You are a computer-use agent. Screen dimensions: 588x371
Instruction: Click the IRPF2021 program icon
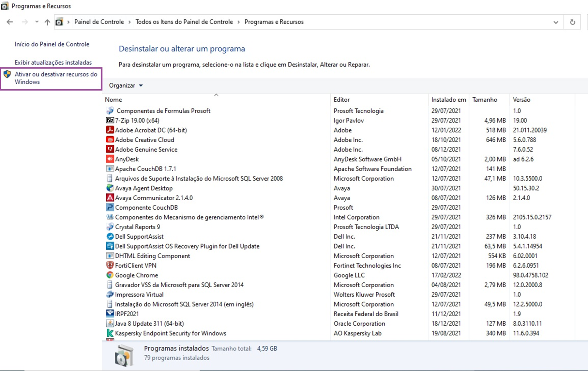(110, 314)
